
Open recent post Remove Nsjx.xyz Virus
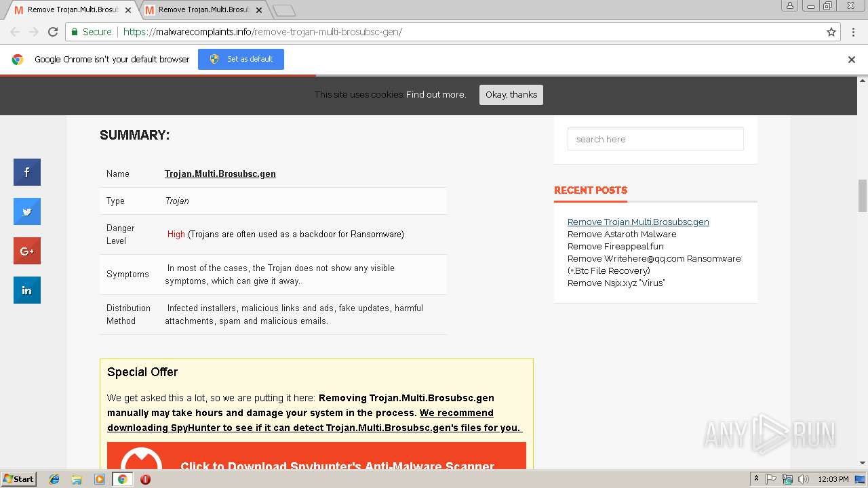pos(616,283)
